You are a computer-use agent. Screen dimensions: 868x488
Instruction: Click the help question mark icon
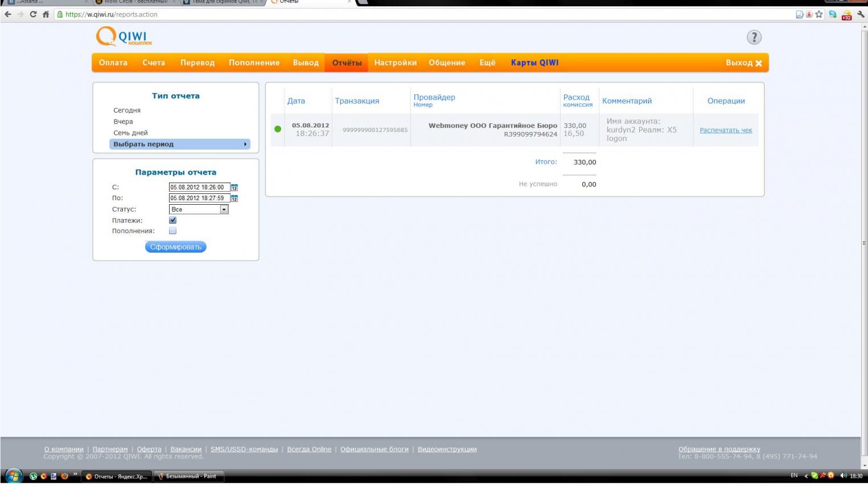click(x=754, y=38)
